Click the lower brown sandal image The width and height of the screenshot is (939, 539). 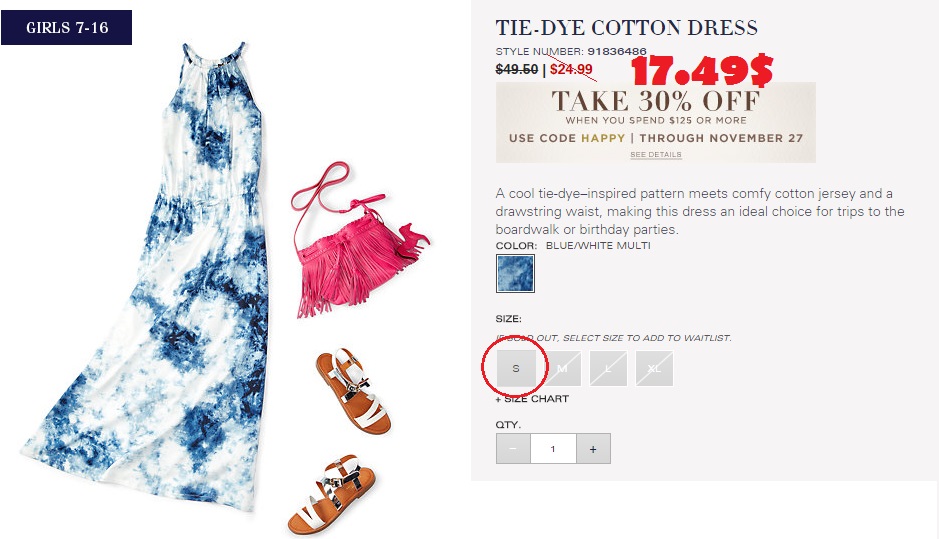pos(332,495)
